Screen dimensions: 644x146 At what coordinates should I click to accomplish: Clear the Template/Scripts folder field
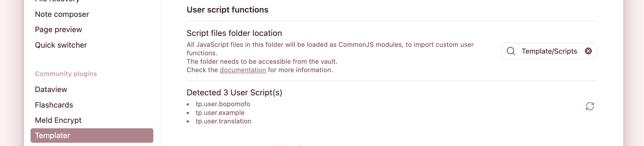[x=588, y=51]
